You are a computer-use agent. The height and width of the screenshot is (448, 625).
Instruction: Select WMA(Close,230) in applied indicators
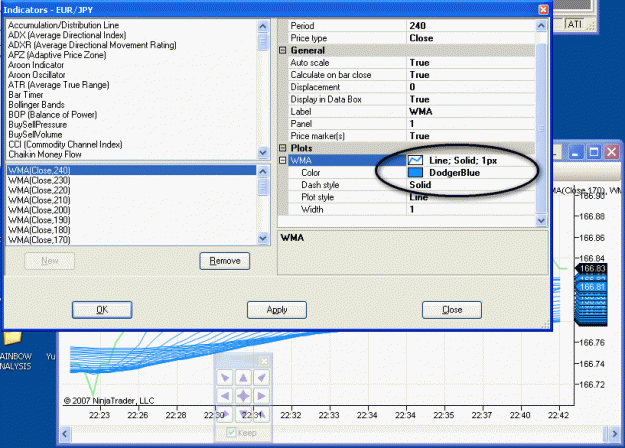coord(132,180)
